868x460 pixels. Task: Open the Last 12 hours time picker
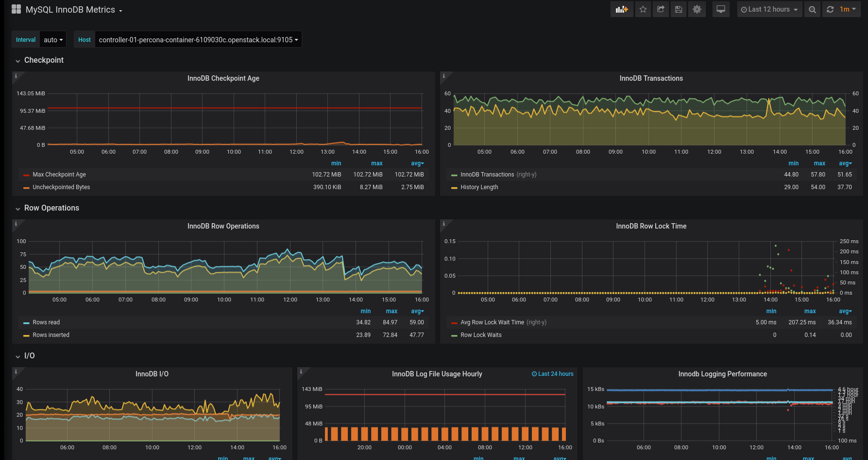(x=769, y=9)
